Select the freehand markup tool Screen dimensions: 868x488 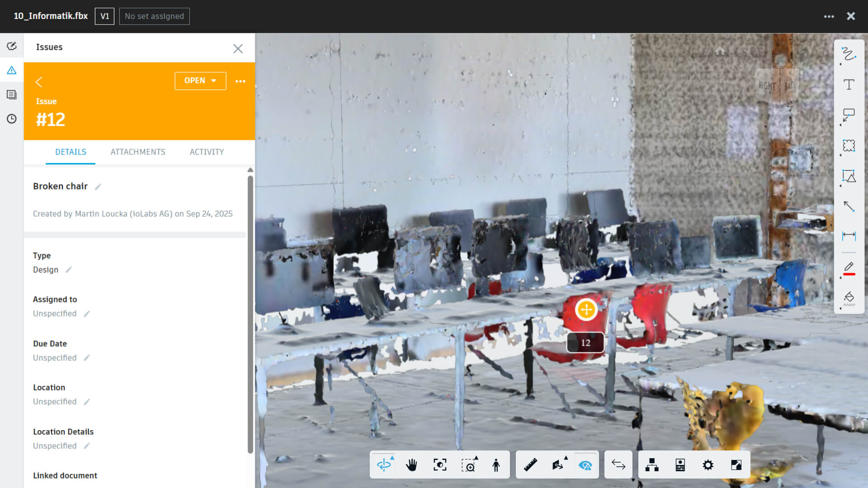click(849, 54)
